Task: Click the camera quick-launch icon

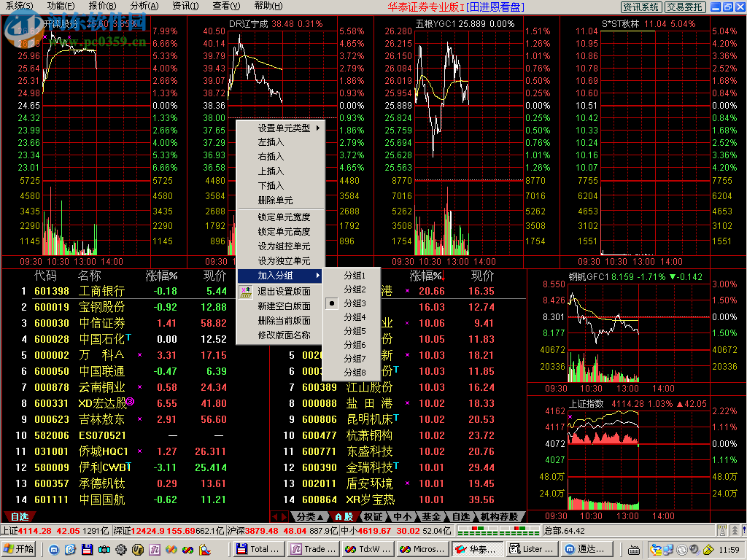Action: click(104, 550)
